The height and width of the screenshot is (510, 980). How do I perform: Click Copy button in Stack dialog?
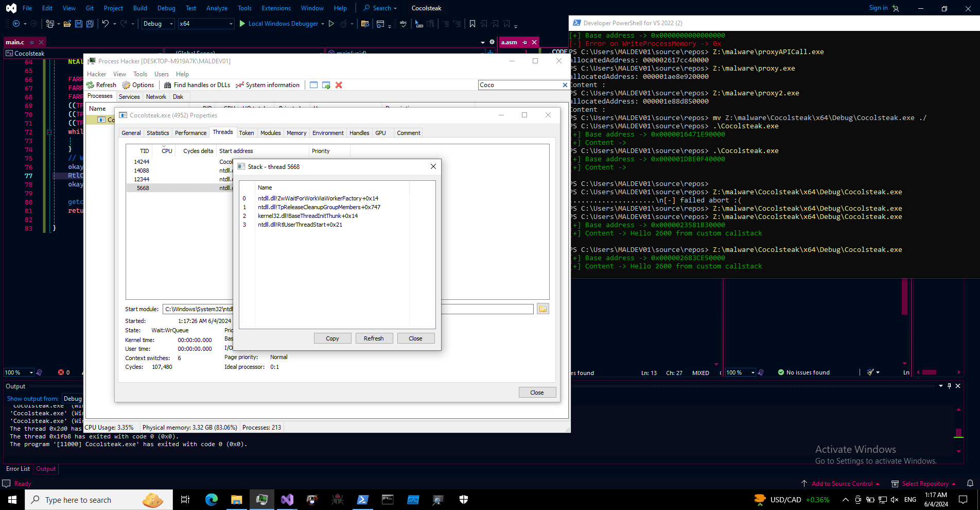[x=332, y=338]
